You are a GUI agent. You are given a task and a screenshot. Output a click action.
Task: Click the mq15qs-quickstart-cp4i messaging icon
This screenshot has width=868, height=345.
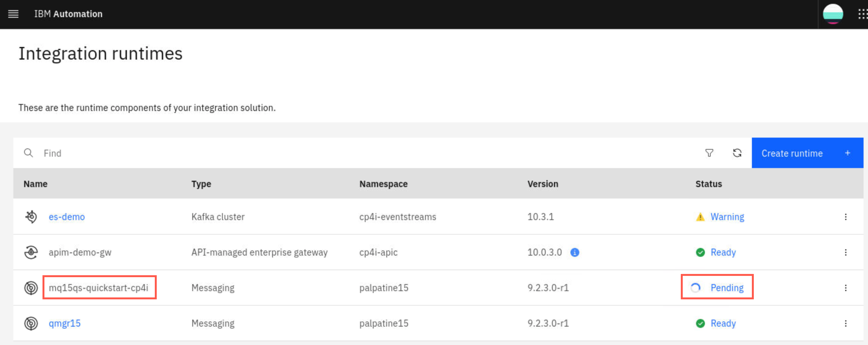click(31, 288)
